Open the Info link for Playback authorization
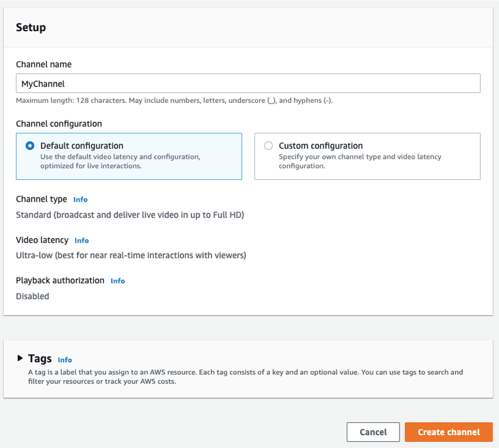Image resolution: width=499 pixels, height=448 pixels. pyautogui.click(x=118, y=281)
